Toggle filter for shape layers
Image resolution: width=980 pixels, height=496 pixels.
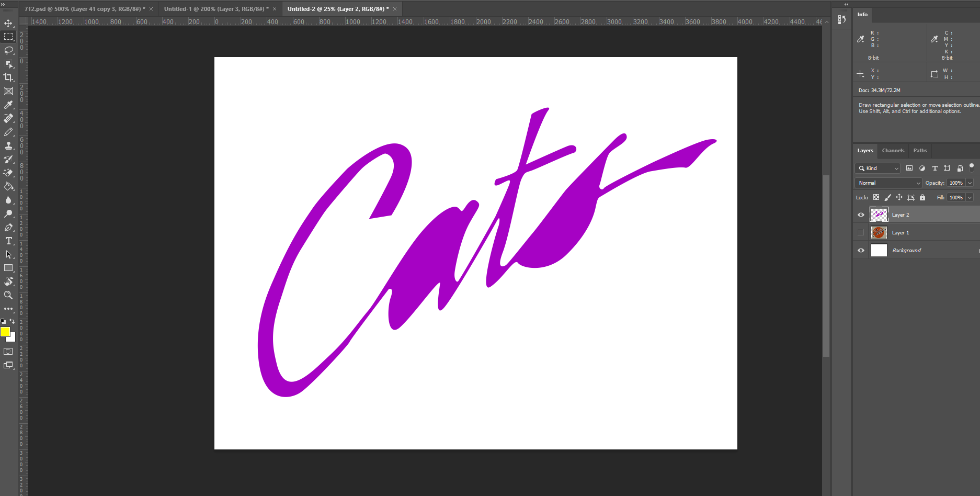coord(947,168)
